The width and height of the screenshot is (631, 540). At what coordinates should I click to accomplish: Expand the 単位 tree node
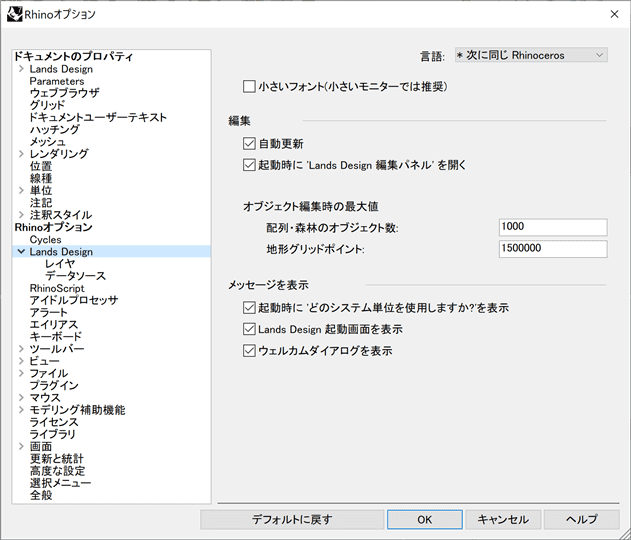coord(21,190)
